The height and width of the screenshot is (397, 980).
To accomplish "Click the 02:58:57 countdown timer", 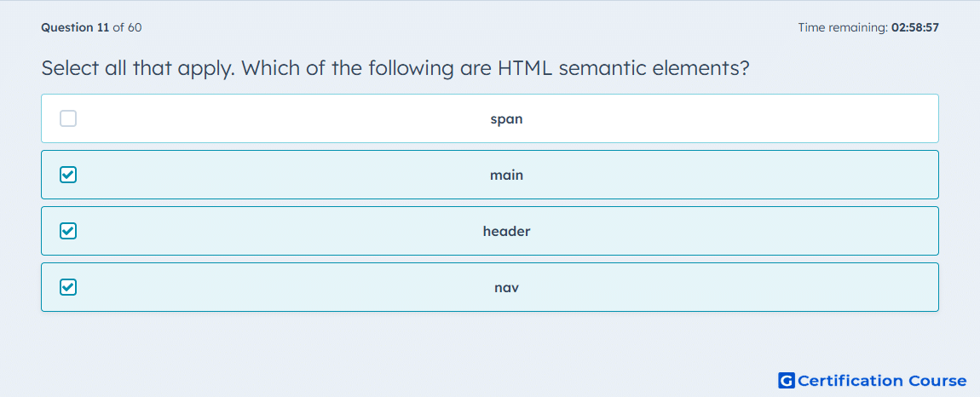I will point(915,27).
